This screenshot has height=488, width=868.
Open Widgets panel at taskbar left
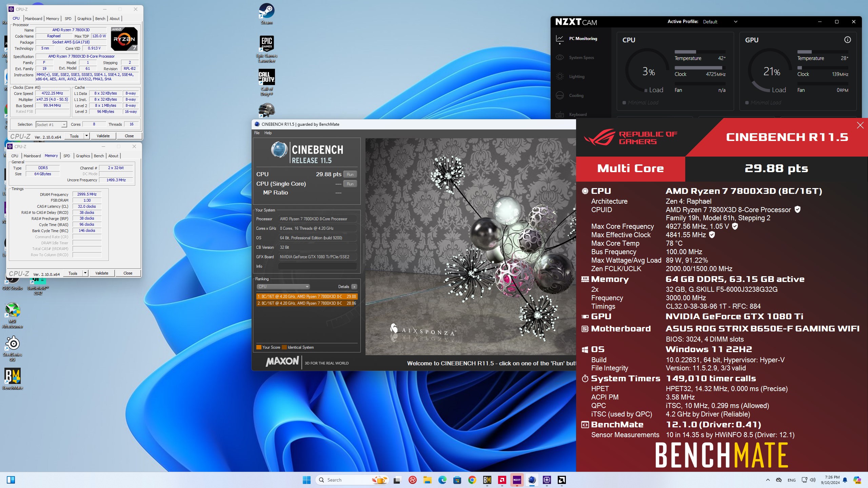click(11, 480)
